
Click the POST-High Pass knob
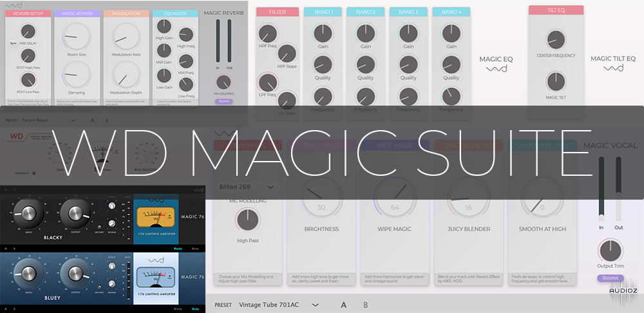pos(28,56)
